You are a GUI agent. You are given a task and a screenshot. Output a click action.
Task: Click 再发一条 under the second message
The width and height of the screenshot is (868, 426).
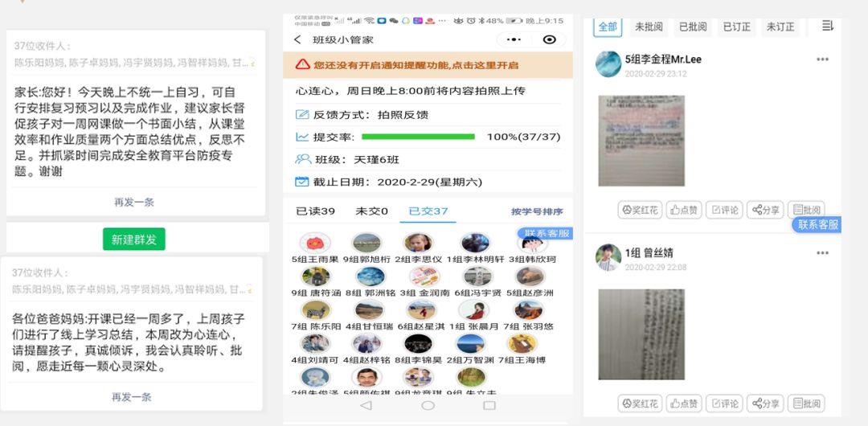pyautogui.click(x=131, y=396)
